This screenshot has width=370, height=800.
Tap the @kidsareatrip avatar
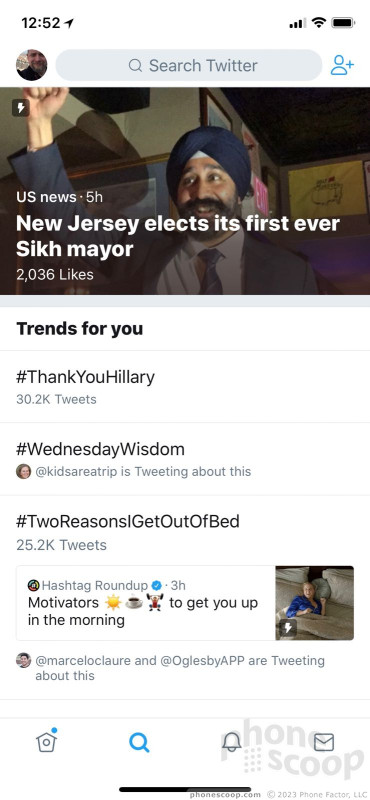point(23,471)
